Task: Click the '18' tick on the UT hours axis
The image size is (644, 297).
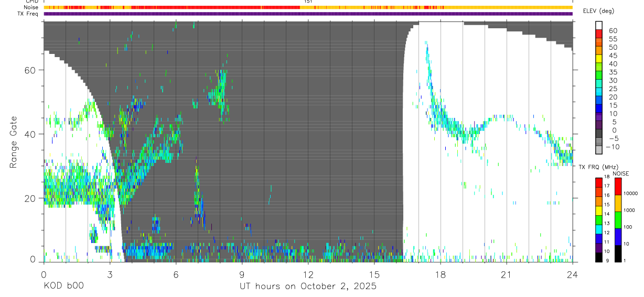Action: click(440, 274)
